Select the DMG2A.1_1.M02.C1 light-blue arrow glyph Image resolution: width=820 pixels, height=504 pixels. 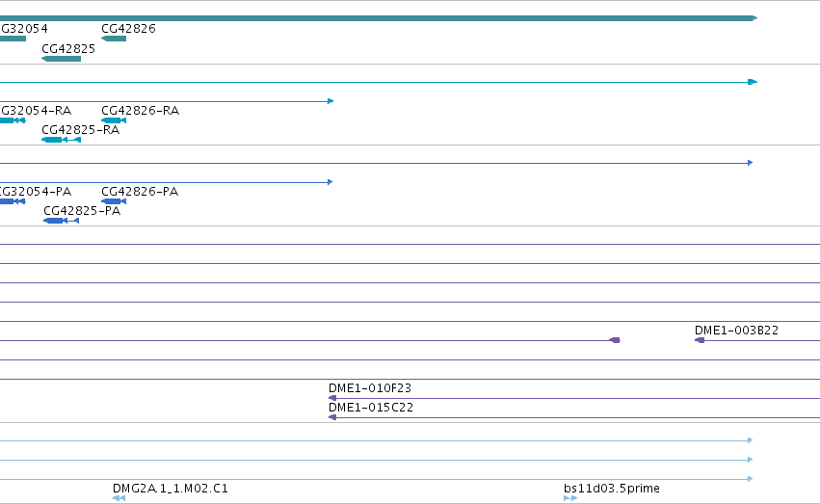point(119,498)
